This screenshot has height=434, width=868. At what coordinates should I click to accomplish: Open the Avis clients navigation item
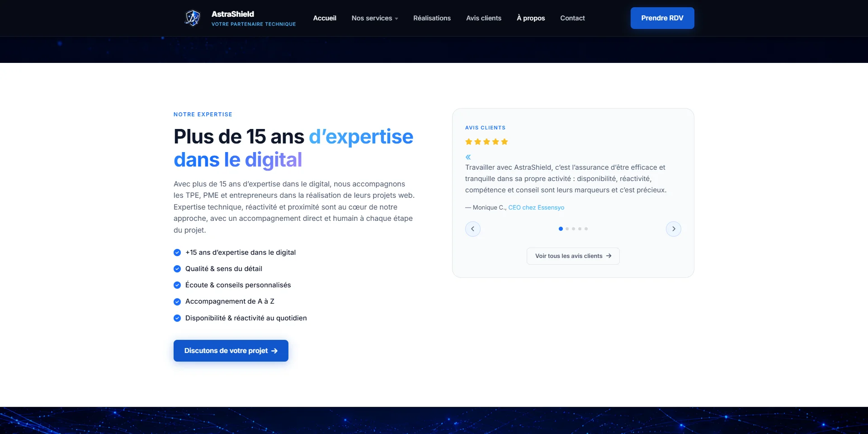point(484,18)
